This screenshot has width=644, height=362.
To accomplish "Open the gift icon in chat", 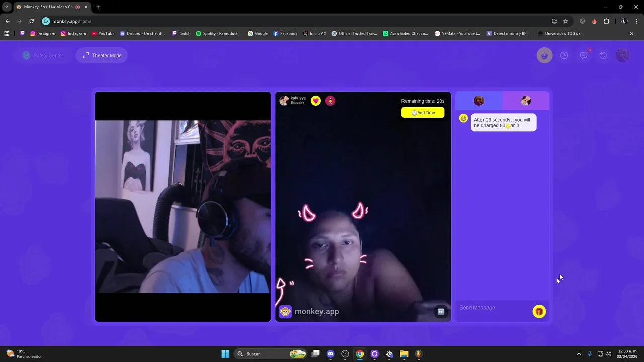I will [539, 312].
